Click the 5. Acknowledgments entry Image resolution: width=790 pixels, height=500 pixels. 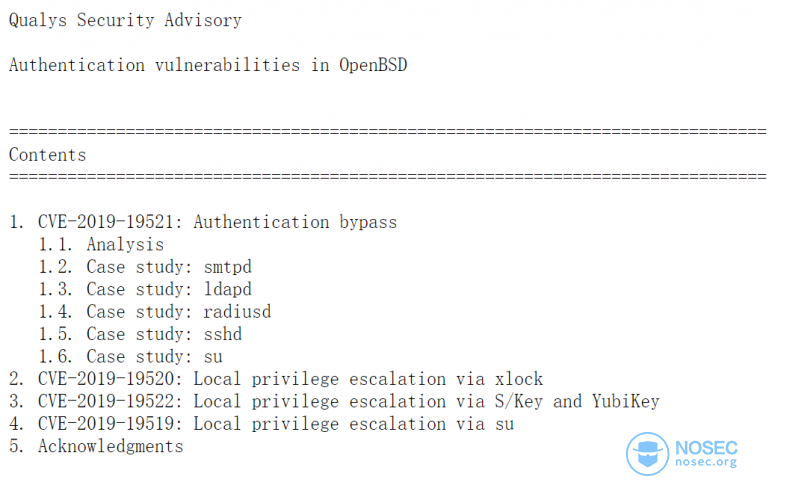96,446
